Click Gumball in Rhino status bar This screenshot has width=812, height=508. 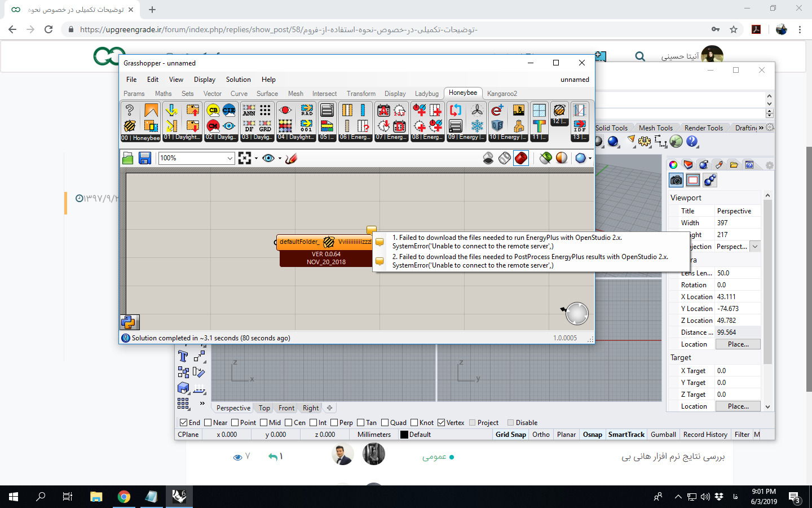point(664,435)
